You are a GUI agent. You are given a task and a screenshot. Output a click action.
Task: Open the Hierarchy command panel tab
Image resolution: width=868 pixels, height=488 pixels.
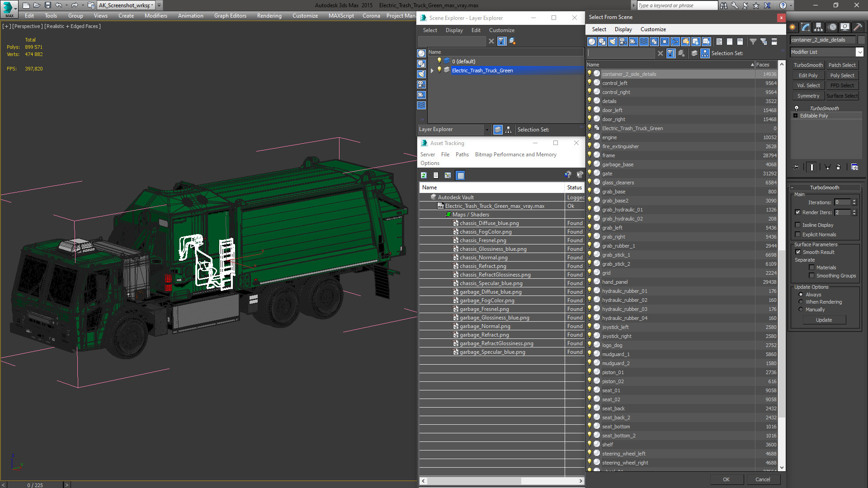click(819, 27)
